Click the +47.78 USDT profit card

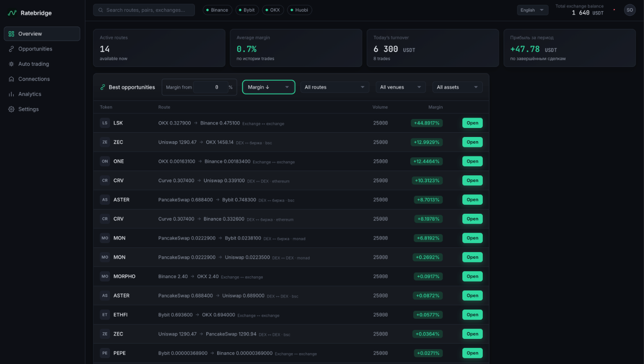[570, 48]
